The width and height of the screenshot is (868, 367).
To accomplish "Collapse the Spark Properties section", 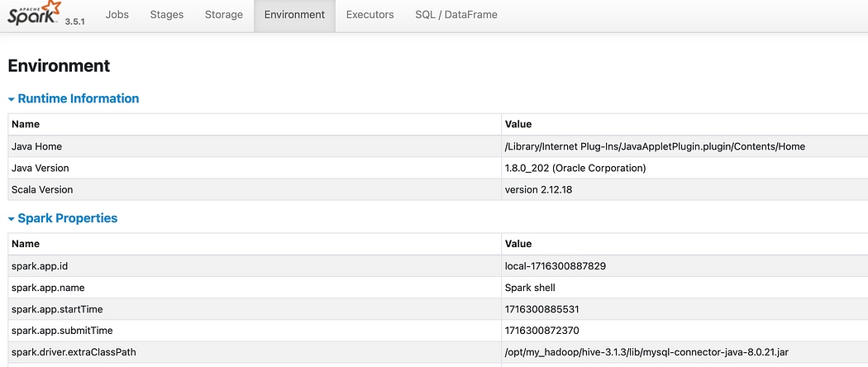I will pyautogui.click(x=68, y=218).
